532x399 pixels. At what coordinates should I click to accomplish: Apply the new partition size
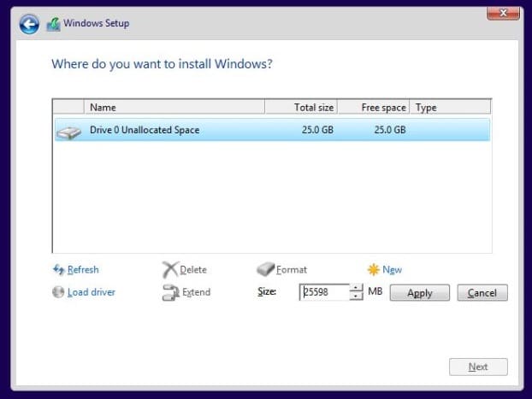click(x=420, y=292)
